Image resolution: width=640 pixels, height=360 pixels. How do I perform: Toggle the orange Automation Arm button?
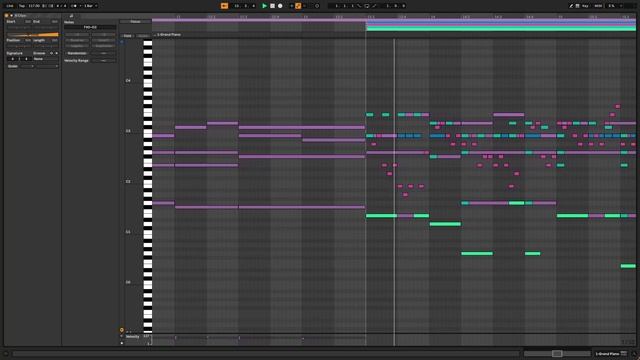[x=298, y=6]
